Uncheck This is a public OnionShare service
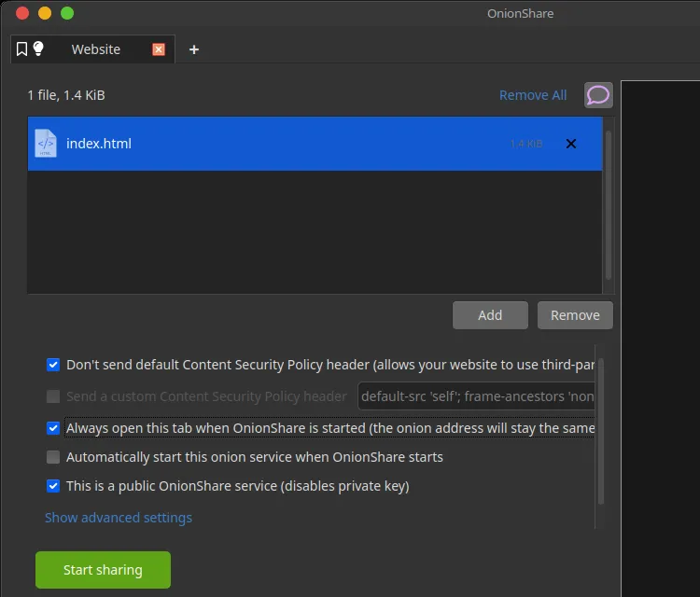The image size is (700, 597). click(53, 486)
